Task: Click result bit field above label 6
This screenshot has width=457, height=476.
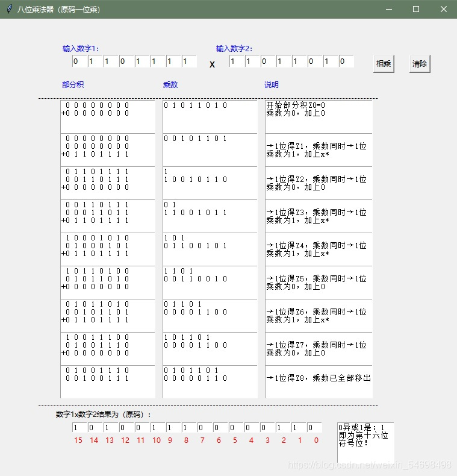Action: click(220, 428)
